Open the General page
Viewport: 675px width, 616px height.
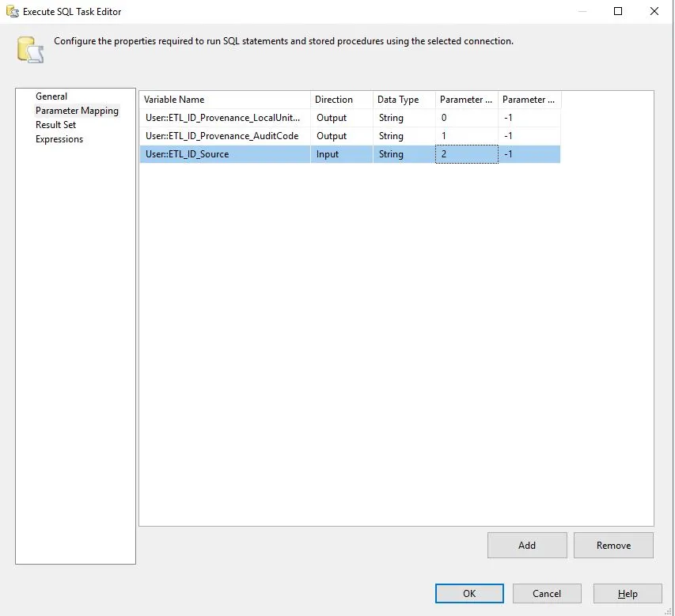(51, 96)
